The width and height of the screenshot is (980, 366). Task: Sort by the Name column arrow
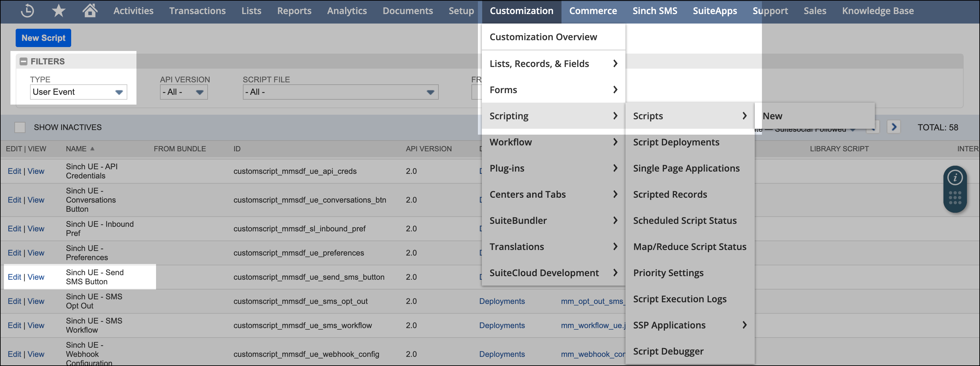(x=92, y=149)
